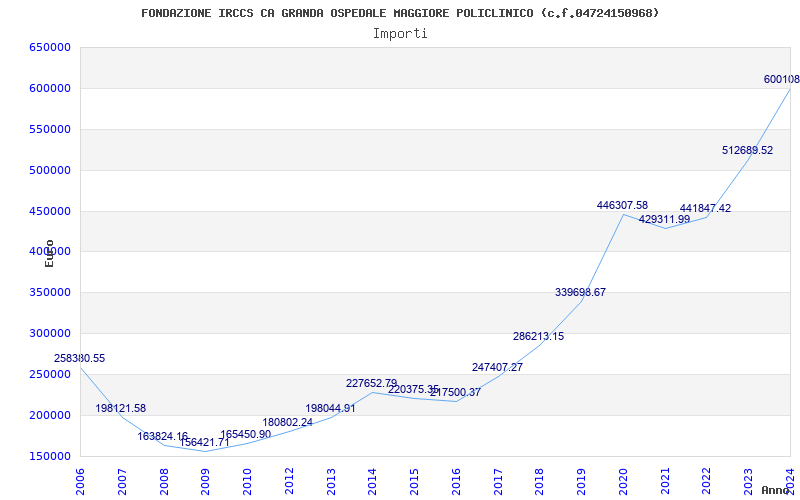Screen dimensions: 800x500
Task: Select the 2007 year axis label
Action: tap(122, 481)
